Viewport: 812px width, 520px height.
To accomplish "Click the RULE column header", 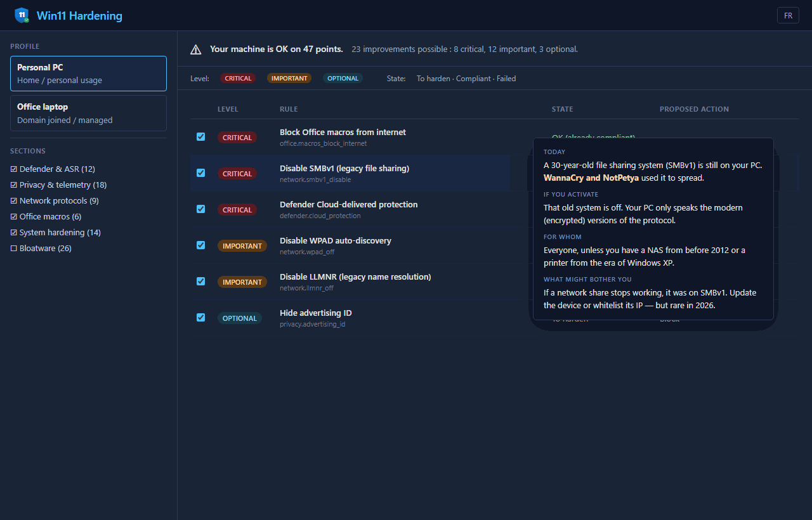I will point(289,109).
